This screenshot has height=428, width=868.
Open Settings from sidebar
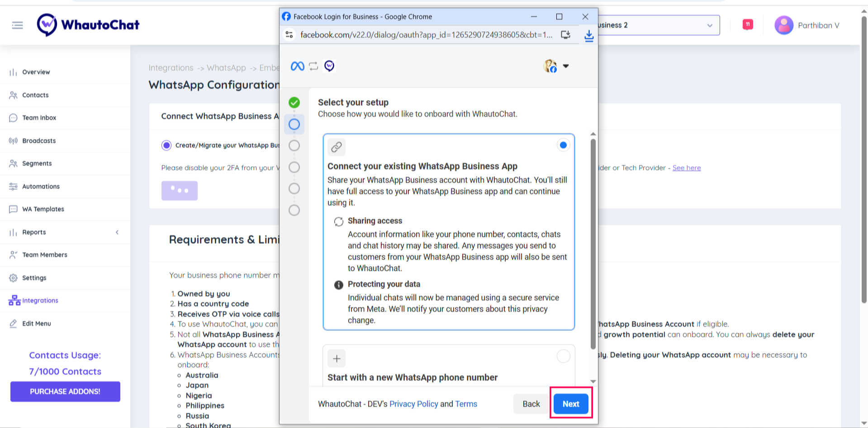34,278
